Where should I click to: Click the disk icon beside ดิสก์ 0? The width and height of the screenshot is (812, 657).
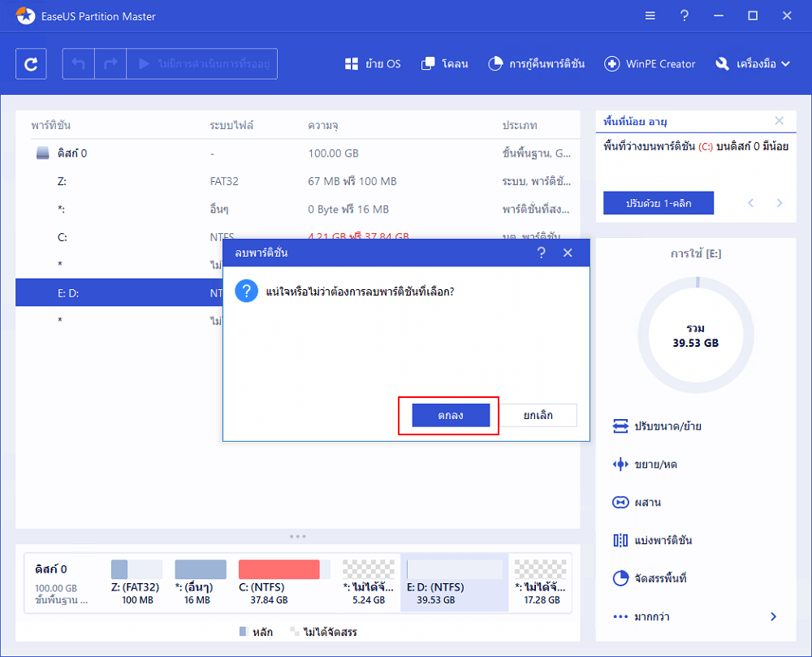(x=42, y=153)
